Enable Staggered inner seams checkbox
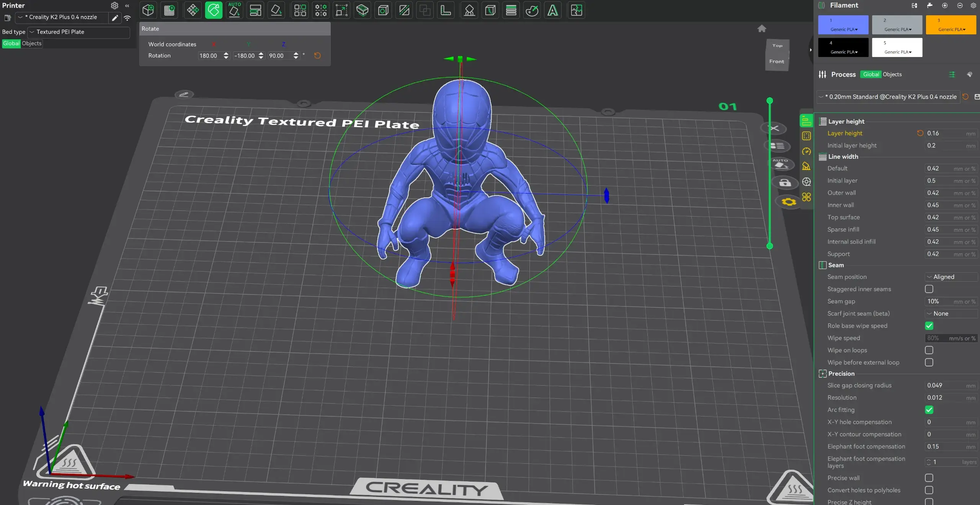 click(929, 289)
